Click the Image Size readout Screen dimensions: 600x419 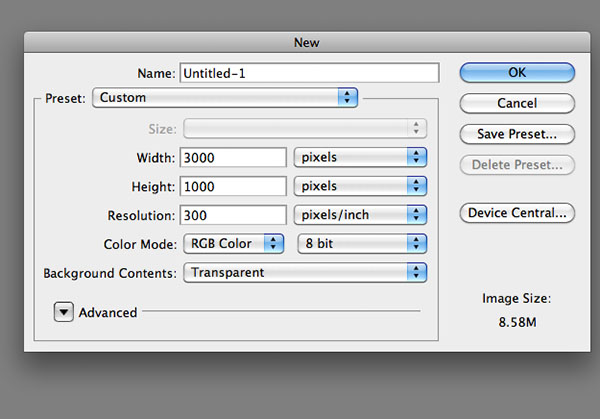(517, 320)
